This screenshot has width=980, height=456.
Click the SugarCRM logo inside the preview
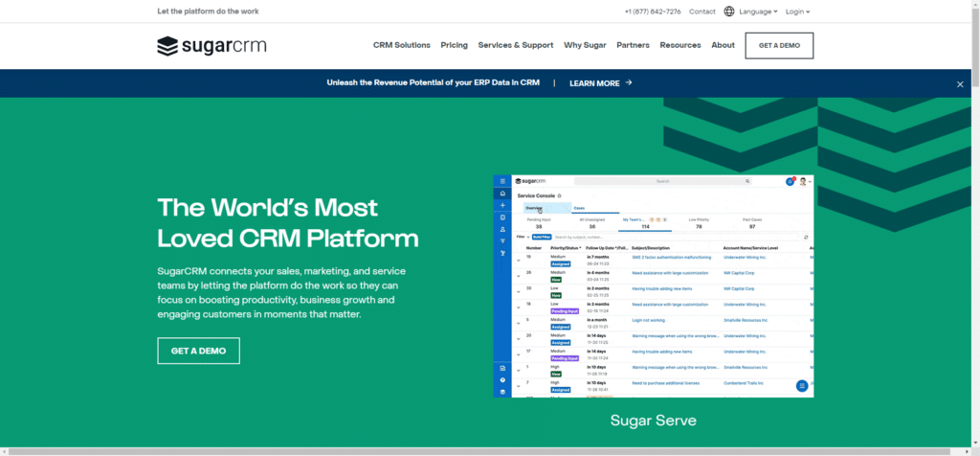pos(530,181)
